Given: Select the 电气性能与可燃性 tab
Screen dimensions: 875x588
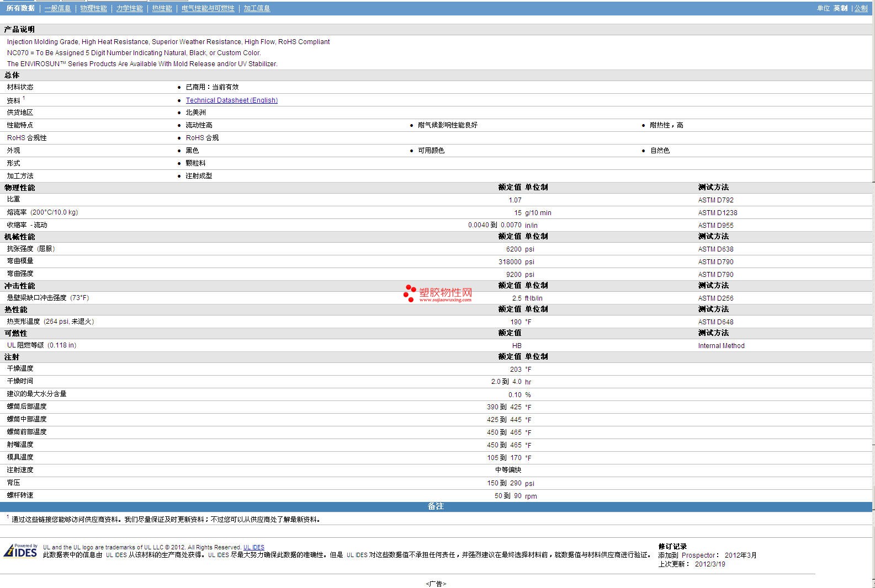Looking at the screenshot, I should click(208, 8).
